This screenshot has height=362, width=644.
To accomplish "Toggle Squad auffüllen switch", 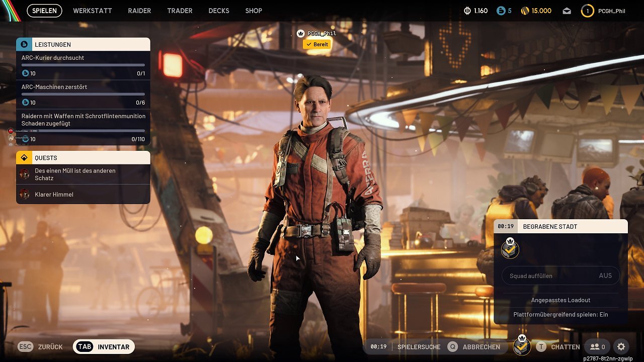I will [560, 276].
